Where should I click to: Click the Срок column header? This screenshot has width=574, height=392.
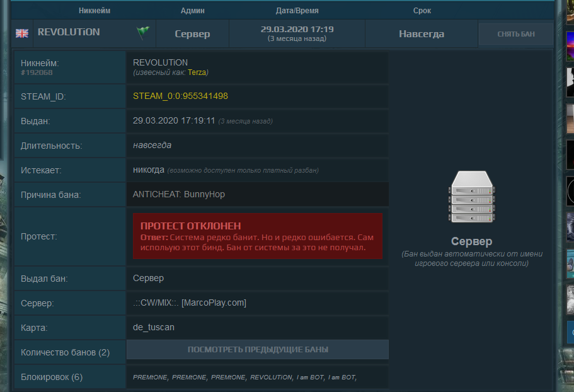tap(422, 11)
